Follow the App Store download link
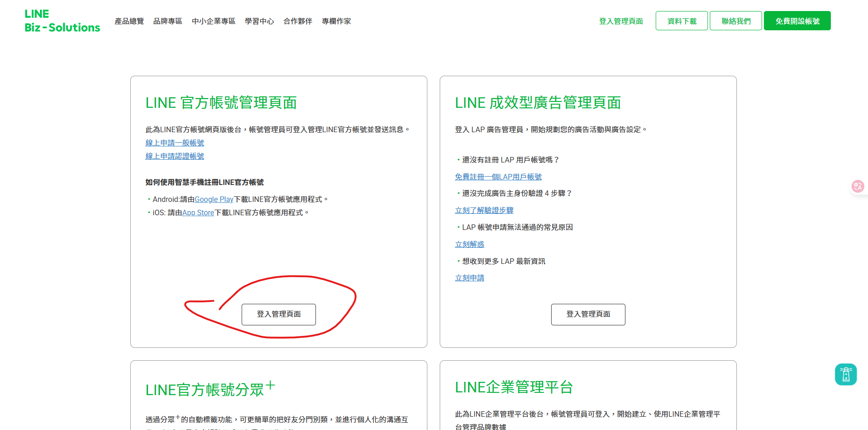Image resolution: width=868 pixels, height=430 pixels. pos(198,213)
